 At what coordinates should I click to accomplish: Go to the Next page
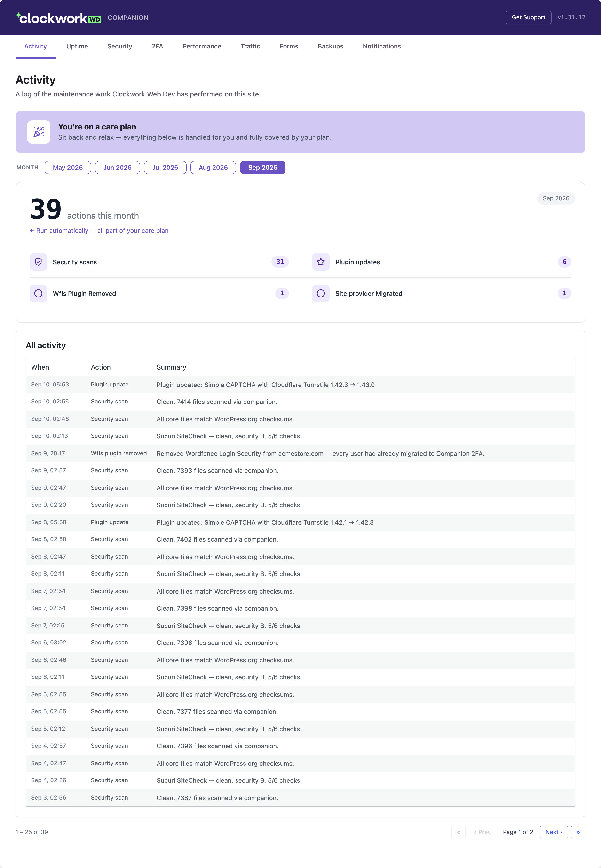(554, 832)
